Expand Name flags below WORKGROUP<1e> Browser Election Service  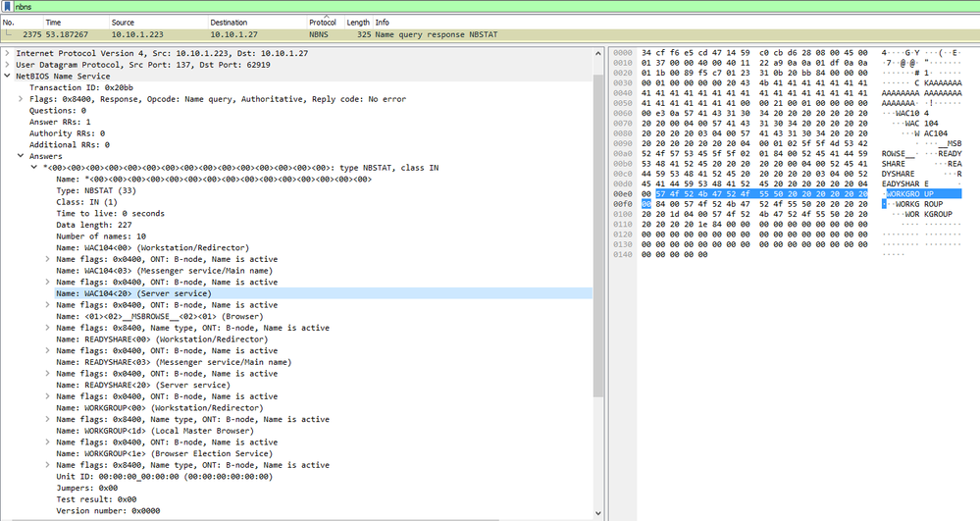(47, 465)
